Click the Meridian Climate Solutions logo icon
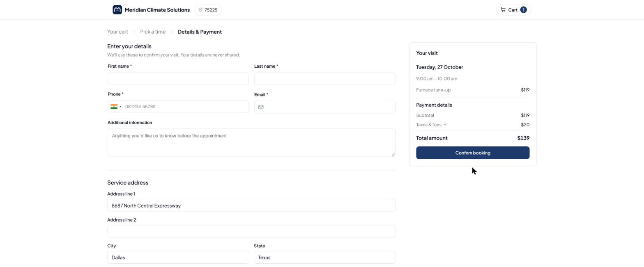 [117, 10]
